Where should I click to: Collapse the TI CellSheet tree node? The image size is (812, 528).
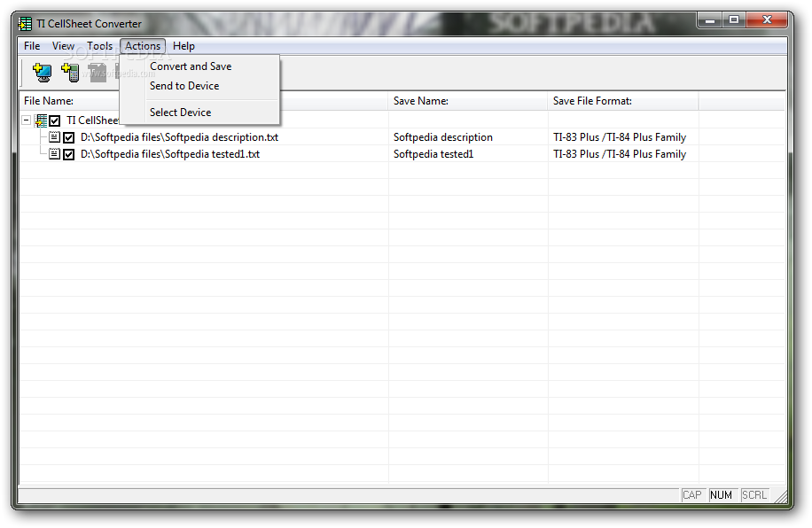click(26, 120)
